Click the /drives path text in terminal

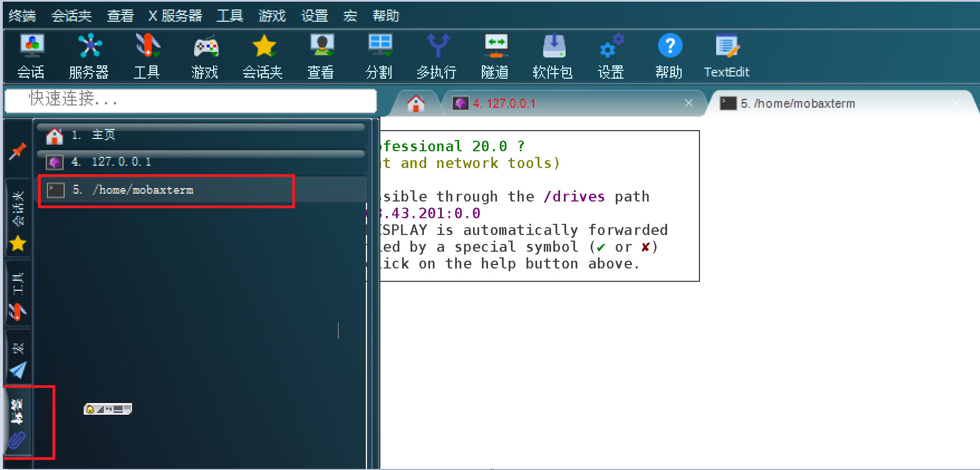tap(574, 196)
